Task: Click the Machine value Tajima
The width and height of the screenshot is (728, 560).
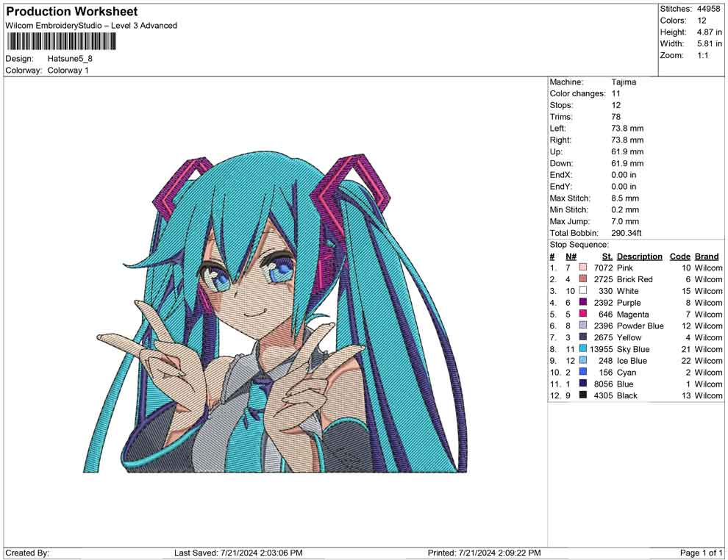Action: 624,82
